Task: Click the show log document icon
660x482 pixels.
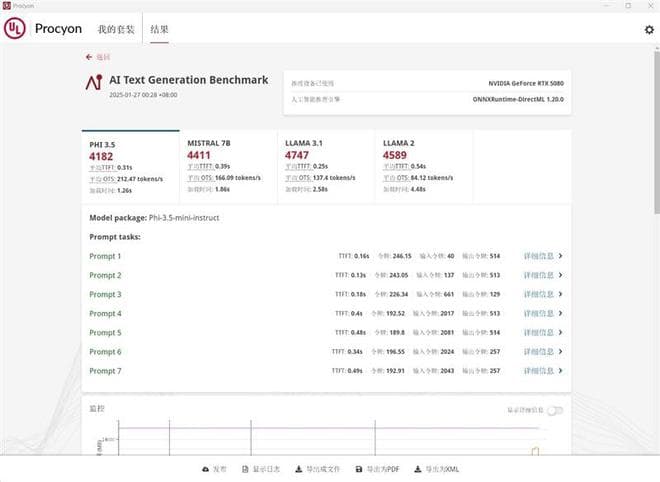Action: point(245,468)
